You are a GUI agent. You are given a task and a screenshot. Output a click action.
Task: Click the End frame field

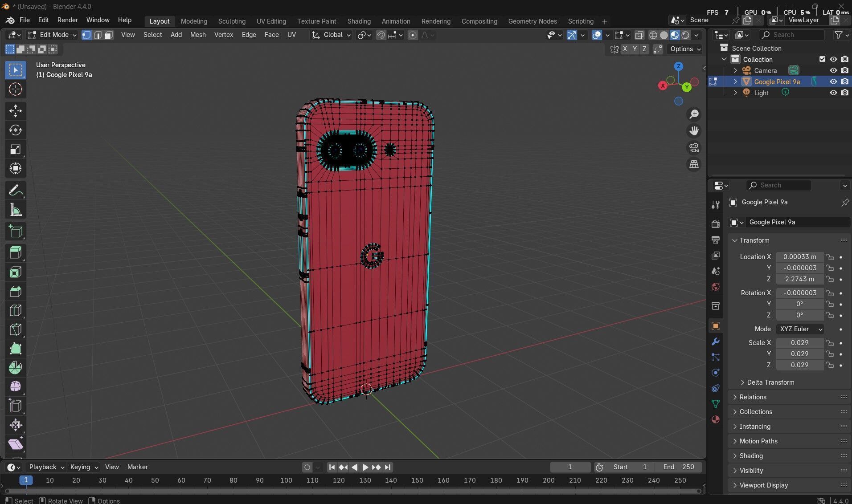[679, 467]
